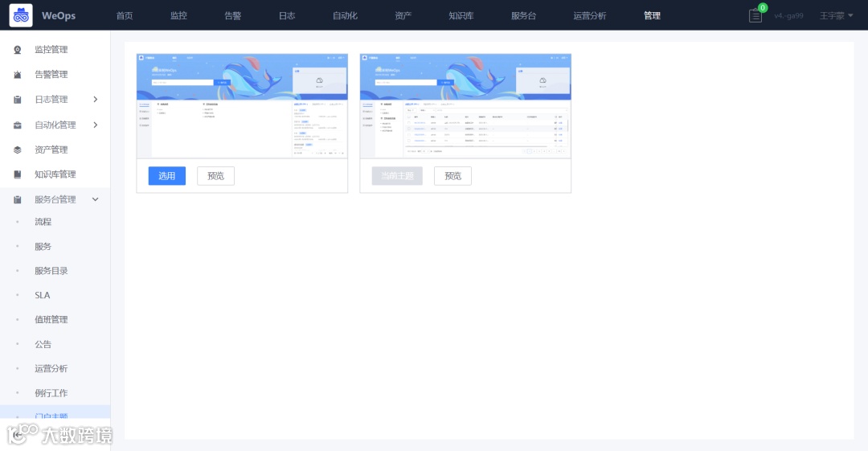Open 自动化 in top navigation
Screen dimensions: 868x451
tap(345, 15)
